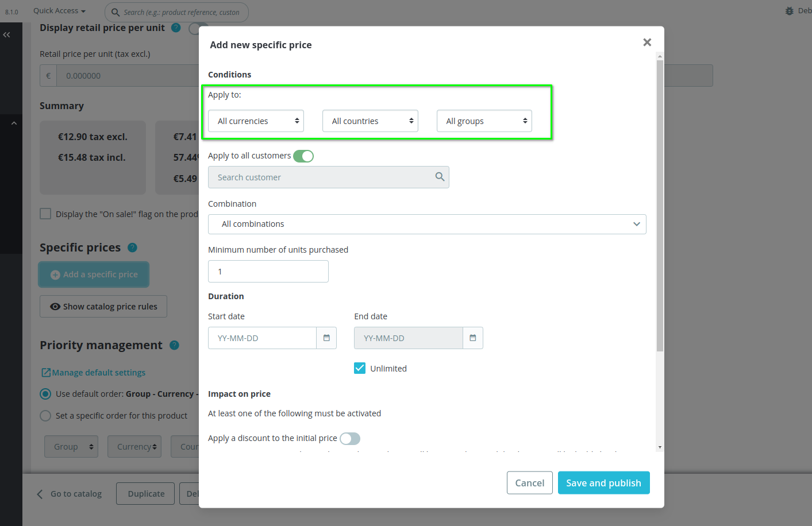Image resolution: width=812 pixels, height=526 pixels.
Task: Collapse the left sidebar with the double-chevron icon
Action: click(7, 34)
